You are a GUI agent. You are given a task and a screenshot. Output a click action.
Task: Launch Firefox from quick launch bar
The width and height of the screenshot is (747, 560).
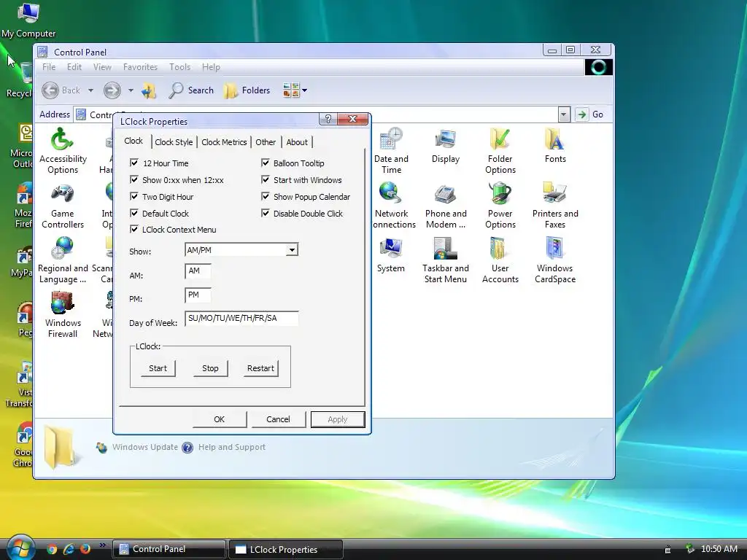click(85, 549)
